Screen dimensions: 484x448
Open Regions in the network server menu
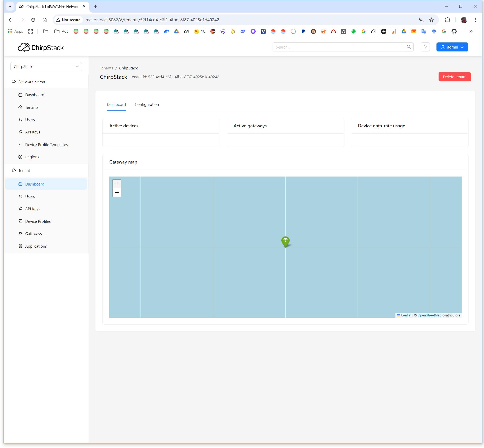tap(32, 157)
